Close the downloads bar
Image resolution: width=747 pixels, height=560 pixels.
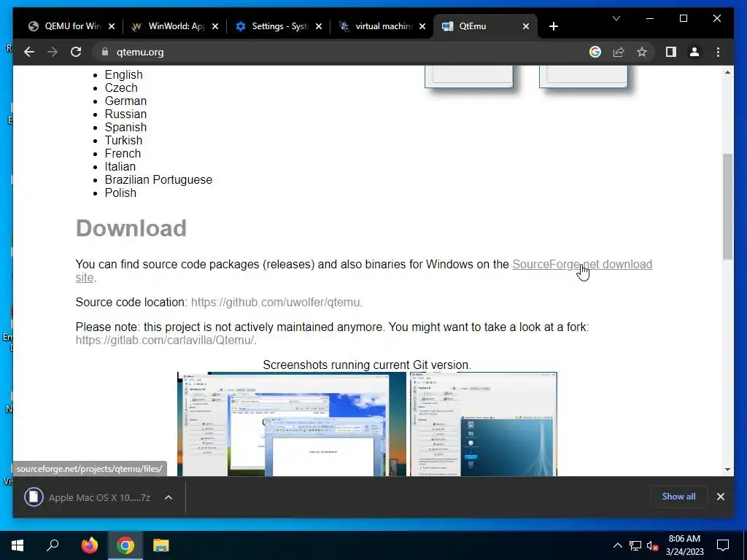720,497
